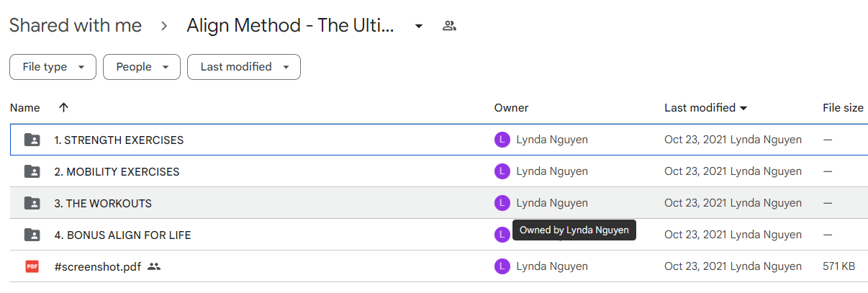
Task: Open the File type filter dropdown
Action: (x=53, y=67)
